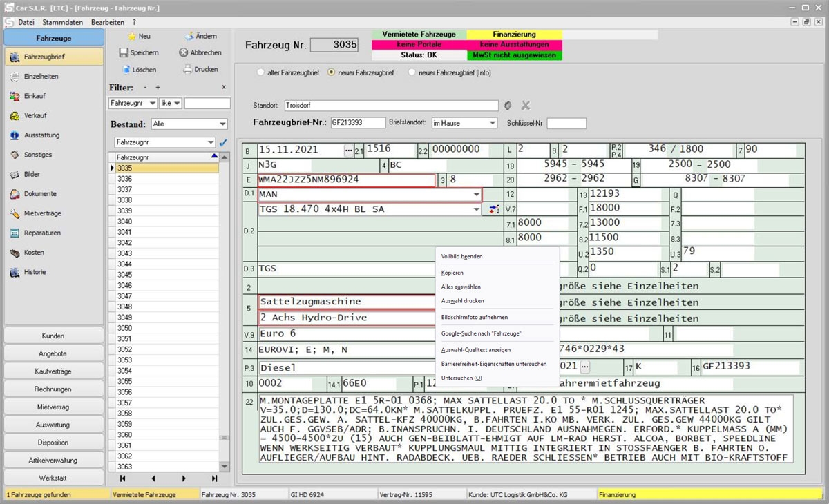This screenshot has height=504, width=829.
Task: Click the Werkstatt navigation button
Action: pyautogui.click(x=54, y=478)
